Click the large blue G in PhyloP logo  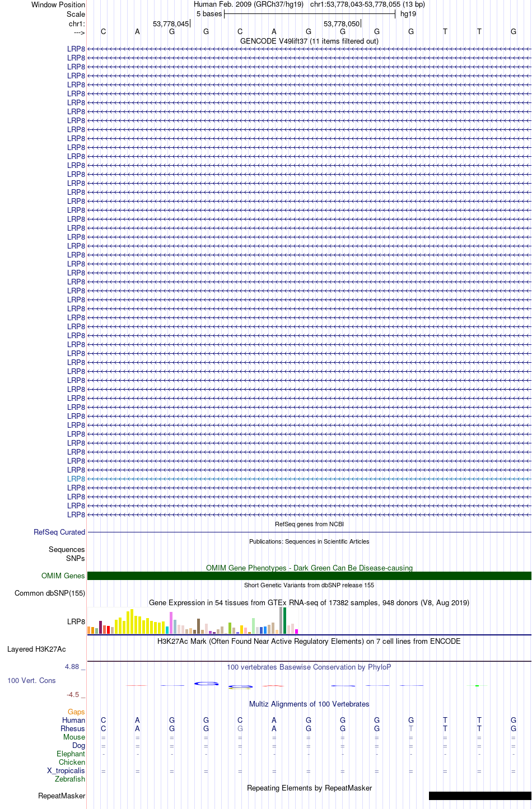[x=207, y=684]
